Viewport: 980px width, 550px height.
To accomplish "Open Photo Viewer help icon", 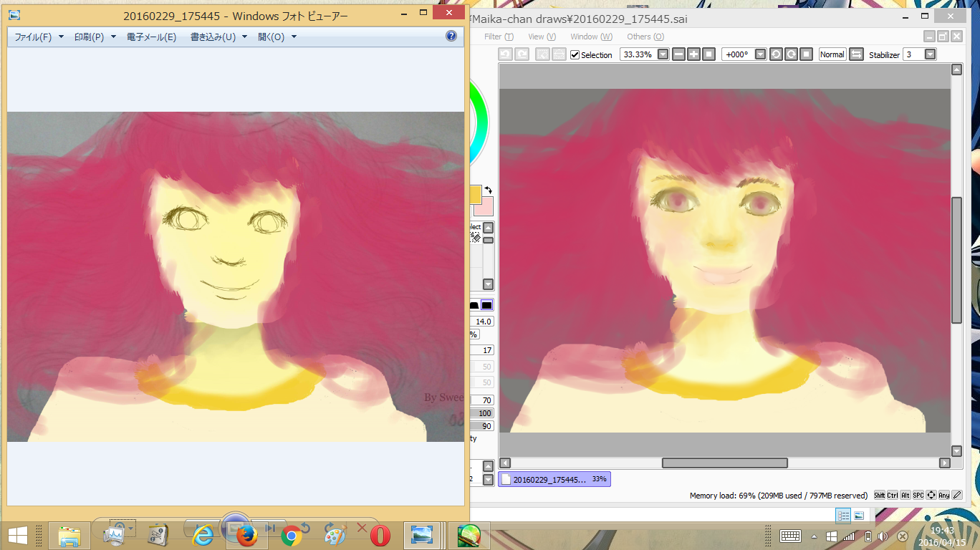I will coord(451,36).
